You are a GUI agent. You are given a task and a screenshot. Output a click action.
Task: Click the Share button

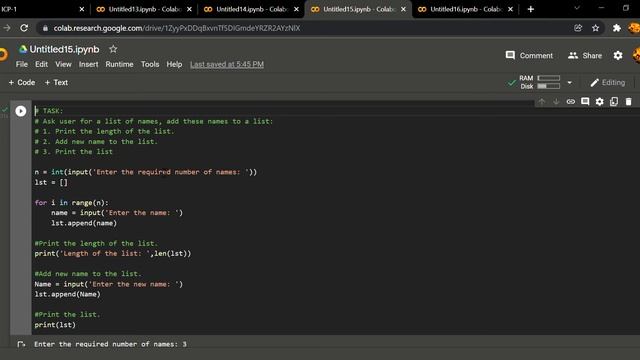click(584, 56)
